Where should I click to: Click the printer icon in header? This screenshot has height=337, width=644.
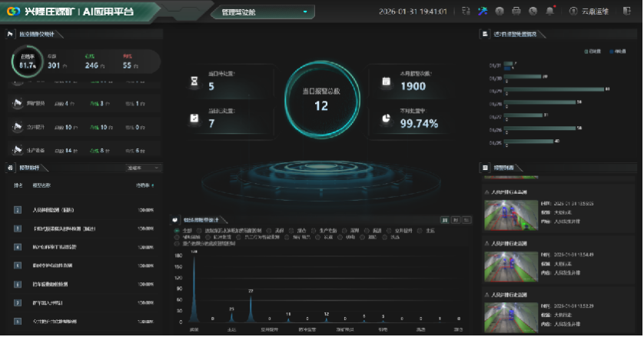coord(516,12)
